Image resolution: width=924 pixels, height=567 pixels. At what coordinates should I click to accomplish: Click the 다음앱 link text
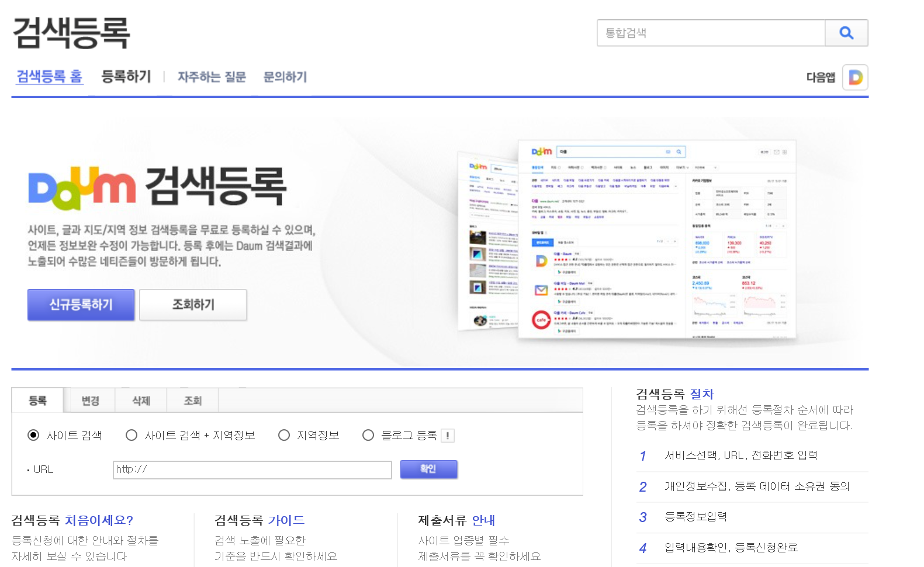point(821,77)
